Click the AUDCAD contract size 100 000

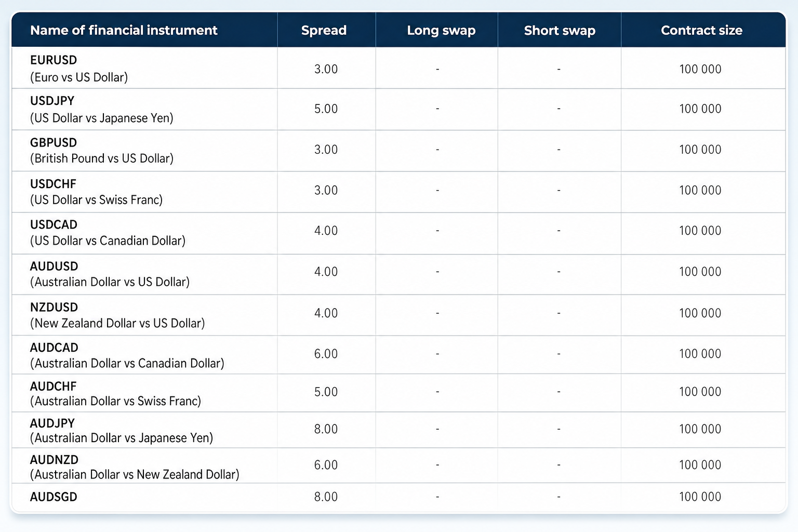point(700,354)
